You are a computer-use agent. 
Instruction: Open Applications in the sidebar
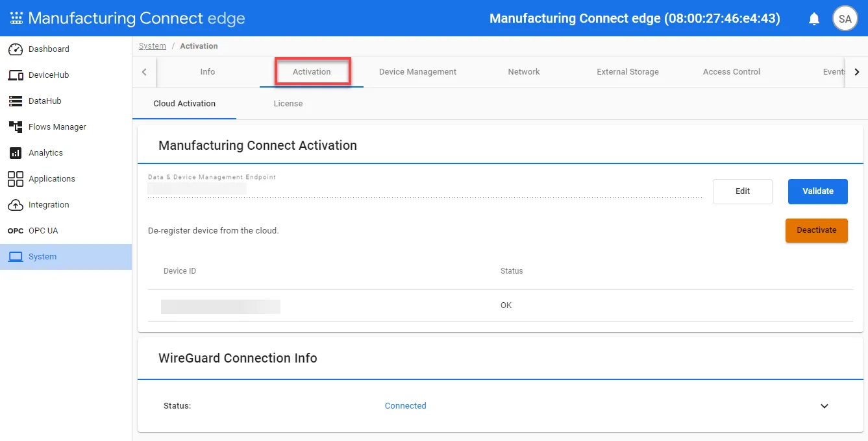[66, 179]
